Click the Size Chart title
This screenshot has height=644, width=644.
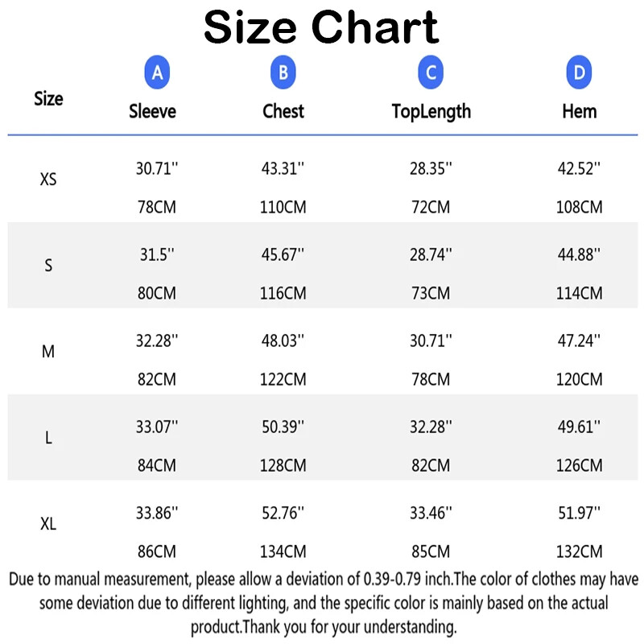click(321, 27)
